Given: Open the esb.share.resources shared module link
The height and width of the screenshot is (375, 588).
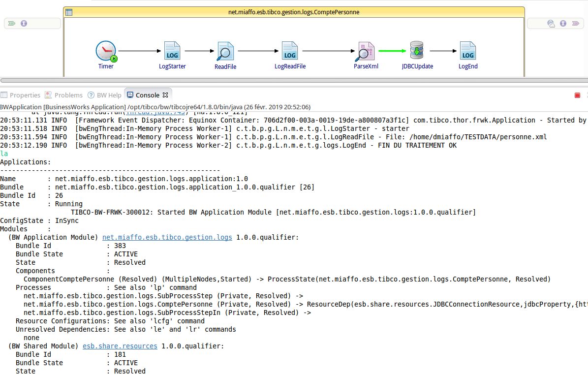Looking at the screenshot, I should tap(120, 346).
